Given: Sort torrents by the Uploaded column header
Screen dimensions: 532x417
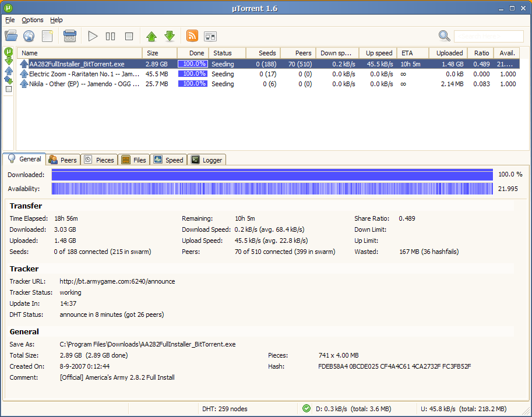Looking at the screenshot, I should 448,53.
